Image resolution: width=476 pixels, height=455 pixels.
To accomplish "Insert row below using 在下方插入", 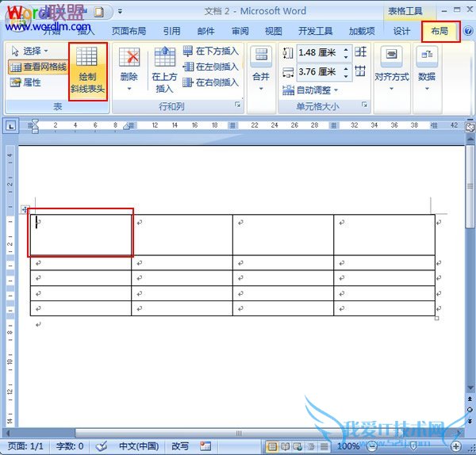I will [211, 52].
